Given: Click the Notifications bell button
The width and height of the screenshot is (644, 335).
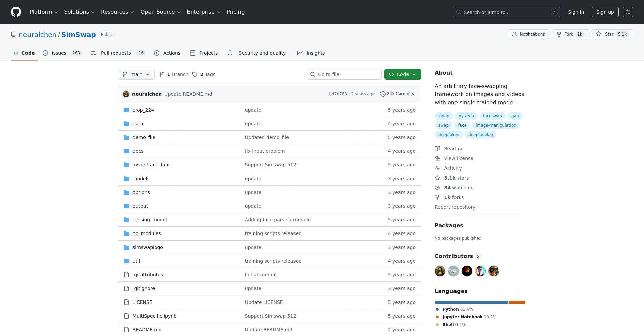Looking at the screenshot, I should pos(528,34).
